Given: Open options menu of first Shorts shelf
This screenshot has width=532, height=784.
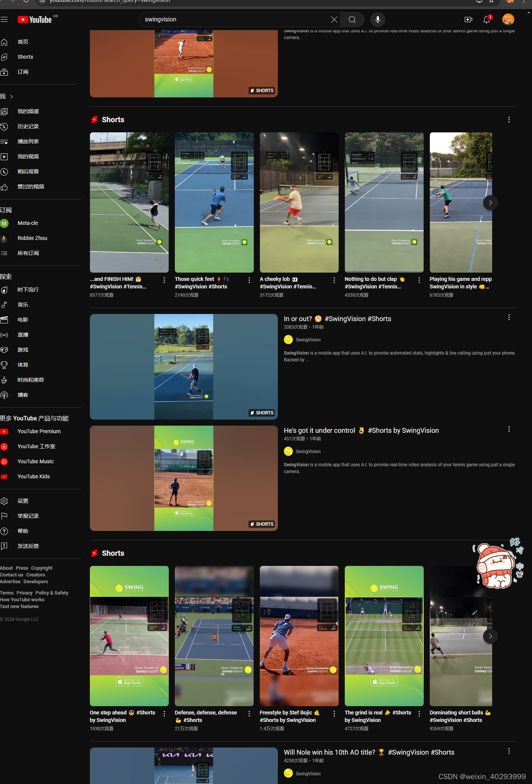Looking at the screenshot, I should [x=509, y=120].
